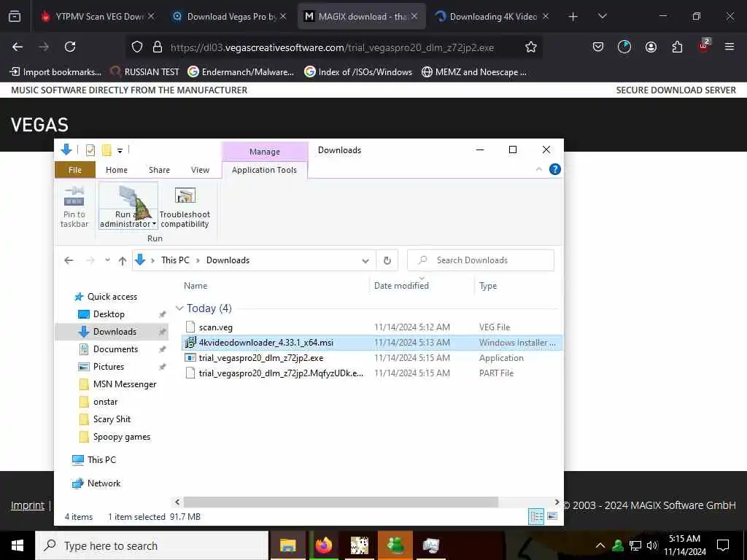Open Pocket save icon in Firefox

pos(598,47)
